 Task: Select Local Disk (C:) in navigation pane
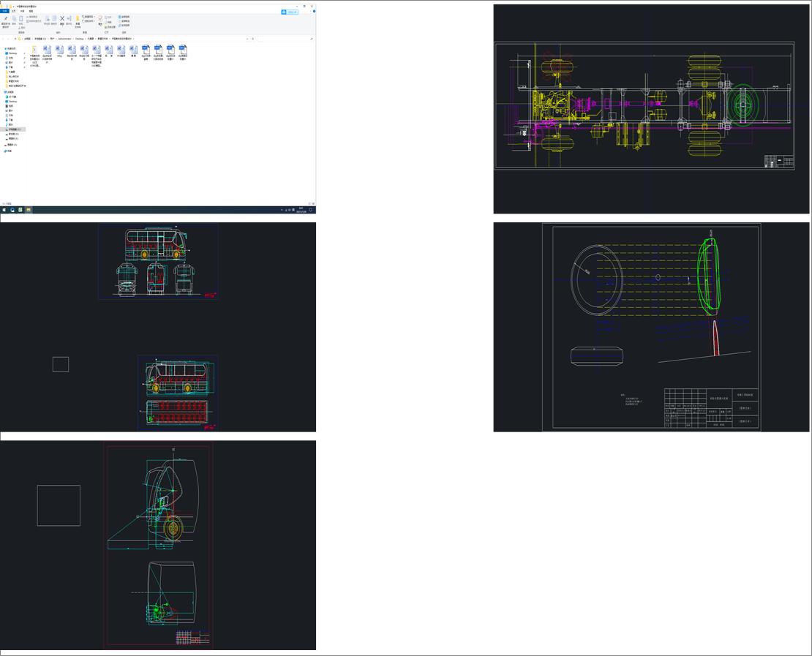pyautogui.click(x=13, y=129)
